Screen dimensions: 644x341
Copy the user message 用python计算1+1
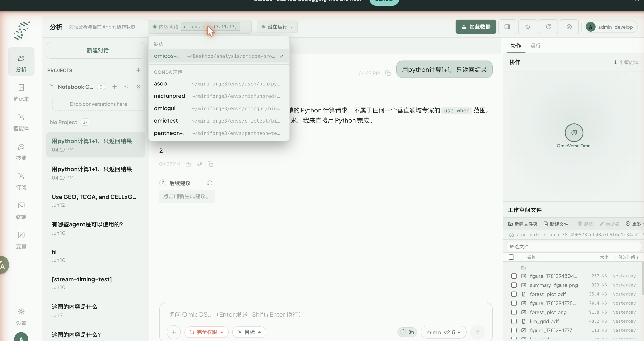(388, 73)
